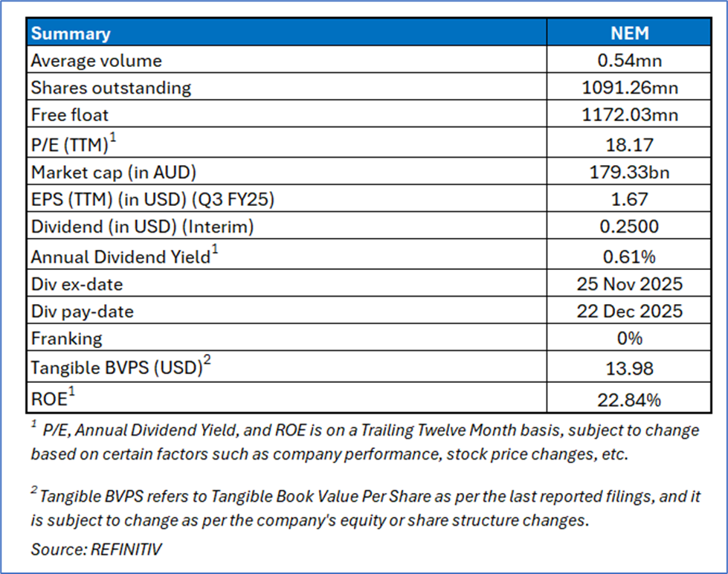The width and height of the screenshot is (728, 574).
Task: Click the 179.33bn market cap value
Action: 628,172
